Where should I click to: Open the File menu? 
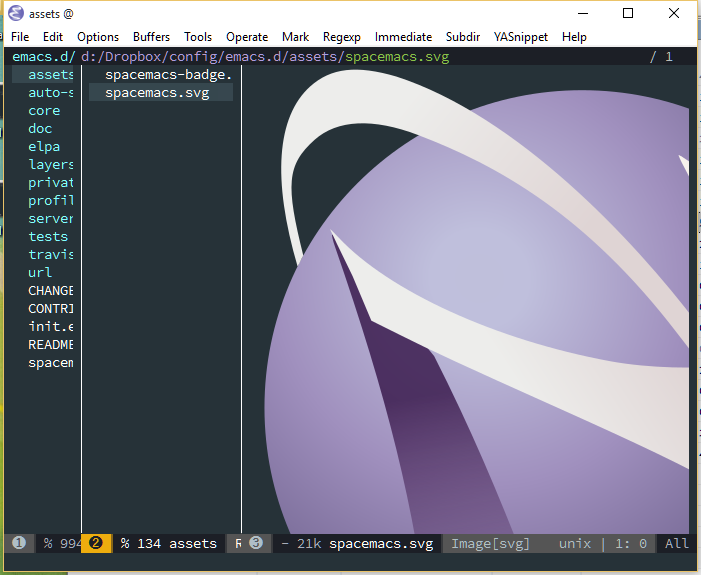(20, 37)
